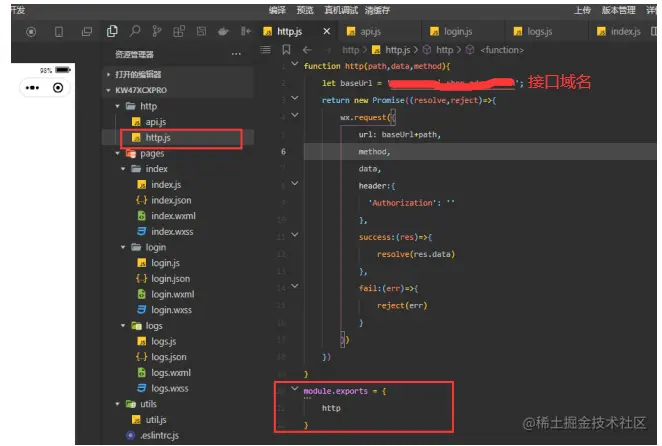The image size is (662, 446).
Task: Fold the function http code block
Action: tap(295, 64)
